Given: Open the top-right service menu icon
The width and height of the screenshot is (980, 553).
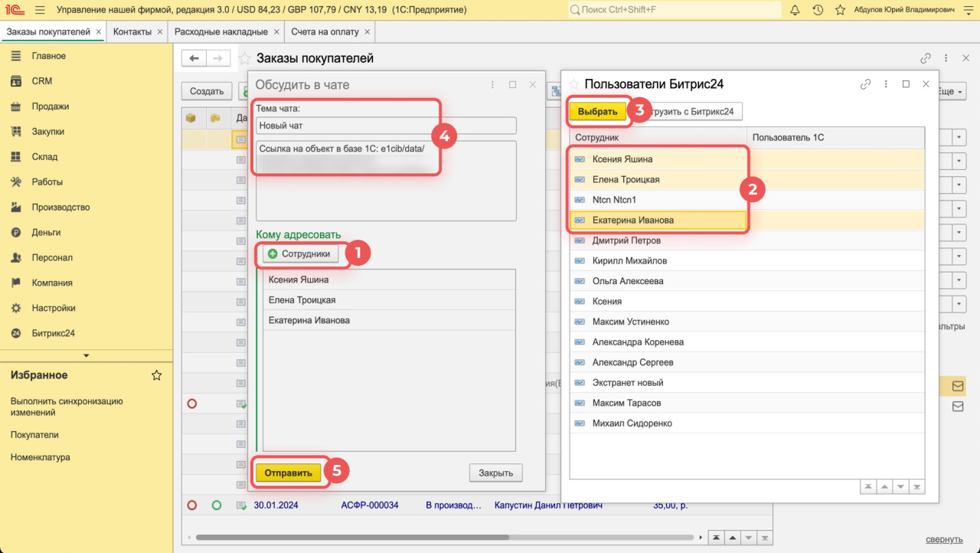Looking at the screenshot, I should pyautogui.click(x=968, y=10).
